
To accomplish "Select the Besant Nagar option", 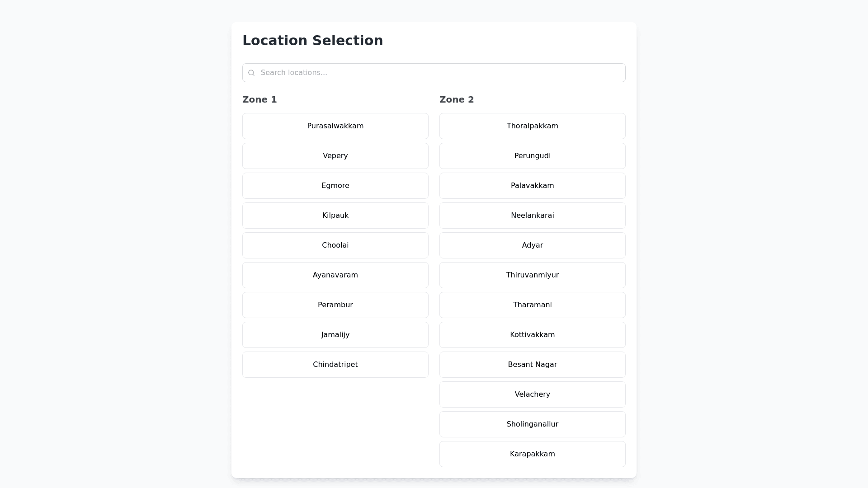I will tap(532, 365).
